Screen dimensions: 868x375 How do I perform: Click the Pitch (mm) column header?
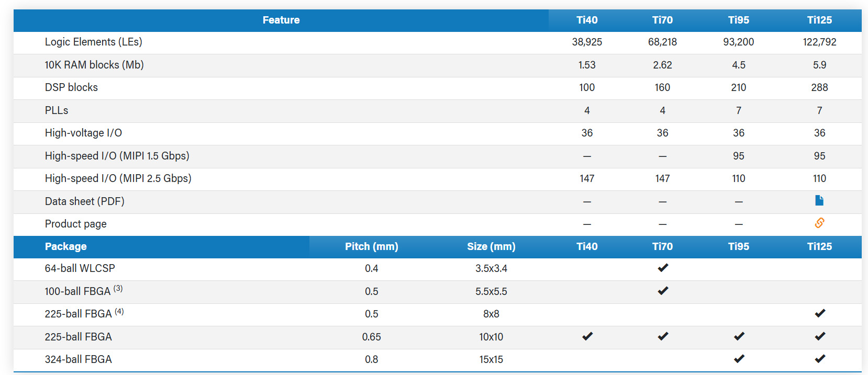click(372, 247)
